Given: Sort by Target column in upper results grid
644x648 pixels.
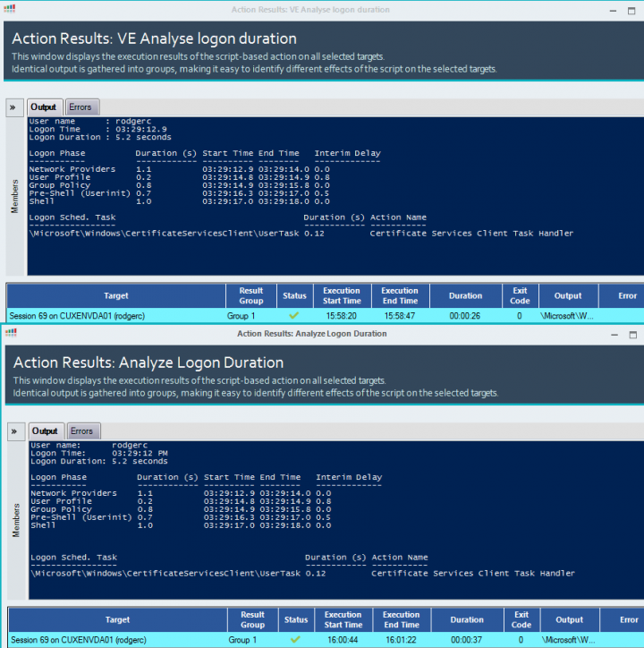Looking at the screenshot, I should coord(115,295).
